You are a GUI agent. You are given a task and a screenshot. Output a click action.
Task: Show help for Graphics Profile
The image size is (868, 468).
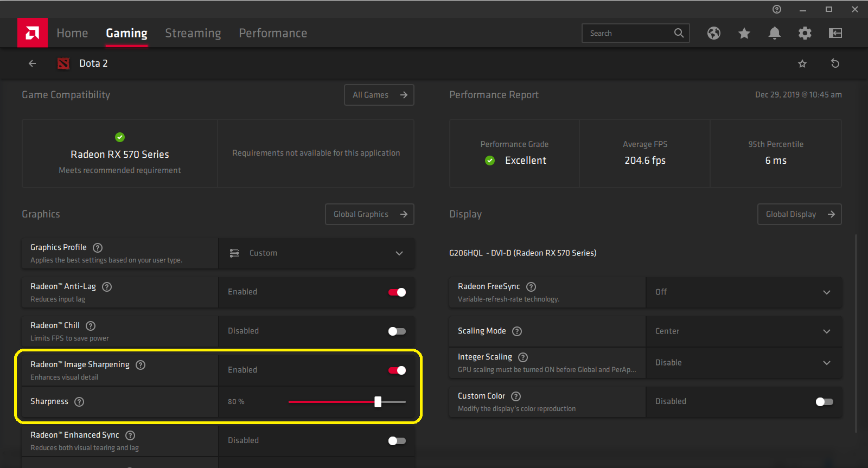click(x=98, y=248)
